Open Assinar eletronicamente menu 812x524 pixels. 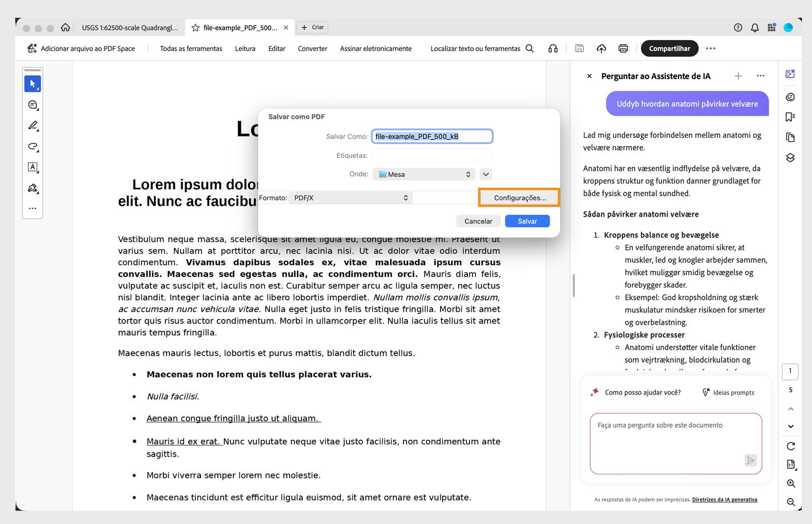point(376,49)
